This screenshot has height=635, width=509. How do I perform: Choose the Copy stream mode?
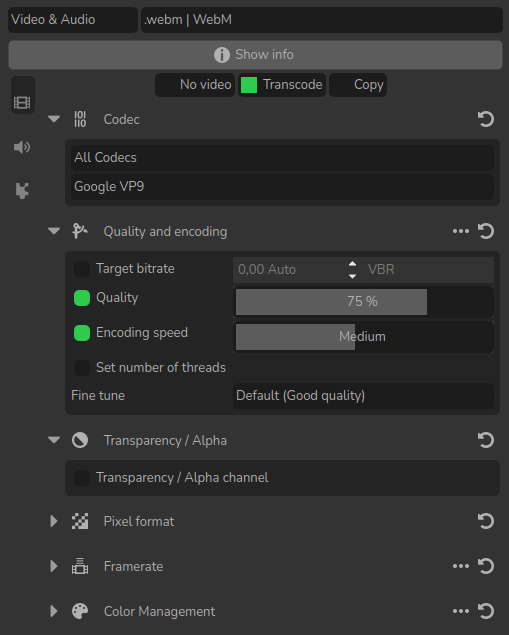coord(358,85)
